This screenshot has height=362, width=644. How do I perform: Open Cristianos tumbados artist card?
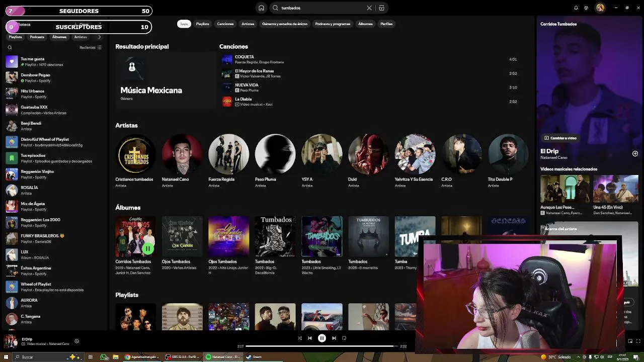[x=135, y=161]
